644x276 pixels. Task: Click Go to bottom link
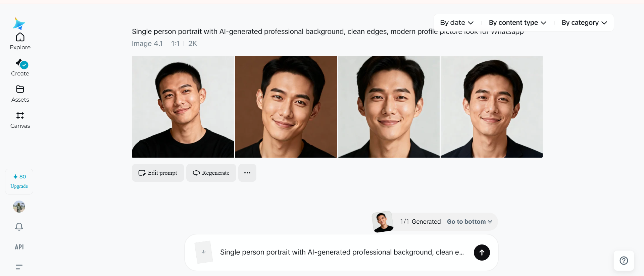469,222
